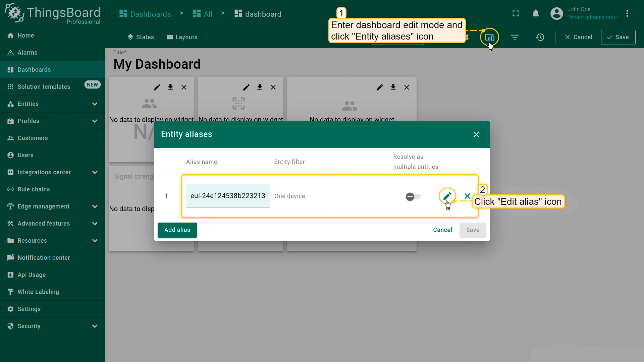Download the first widget via export icon
The width and height of the screenshot is (644, 362).
[x=170, y=87]
